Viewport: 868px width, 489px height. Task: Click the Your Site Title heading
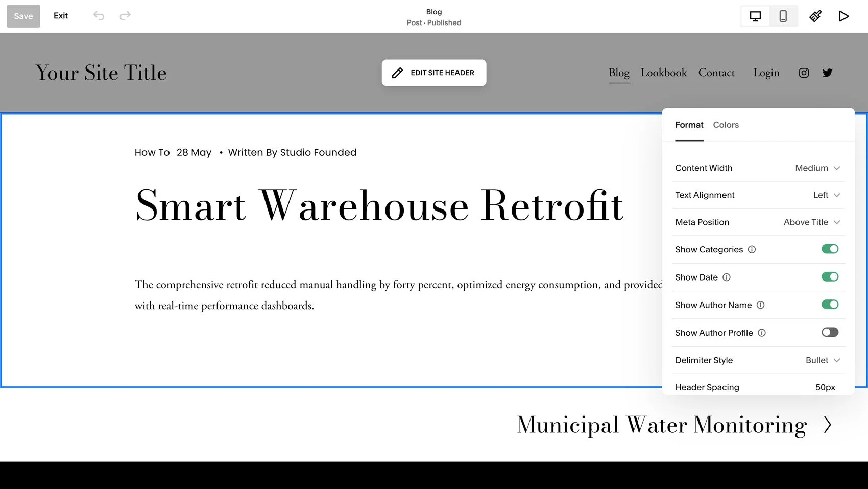(x=101, y=73)
